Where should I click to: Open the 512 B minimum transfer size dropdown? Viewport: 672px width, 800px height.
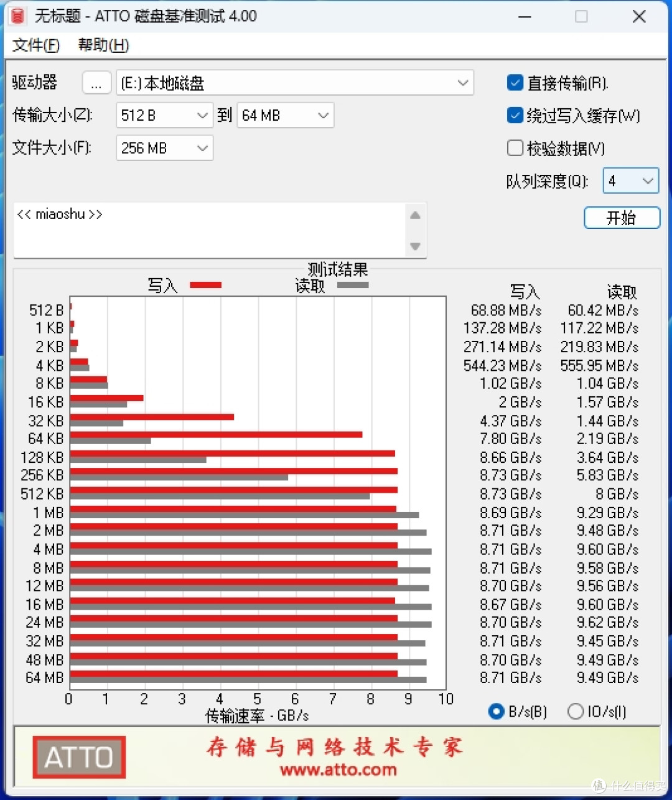coord(164,115)
